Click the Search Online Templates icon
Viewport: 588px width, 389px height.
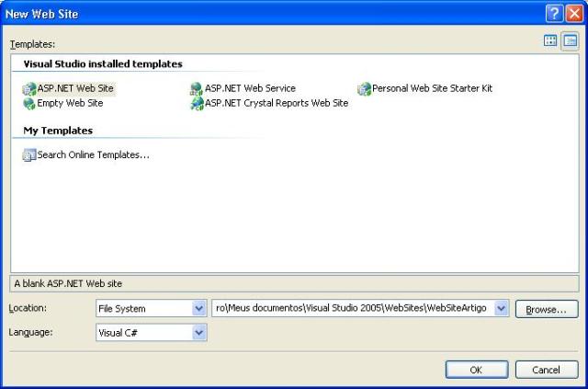click(28, 155)
